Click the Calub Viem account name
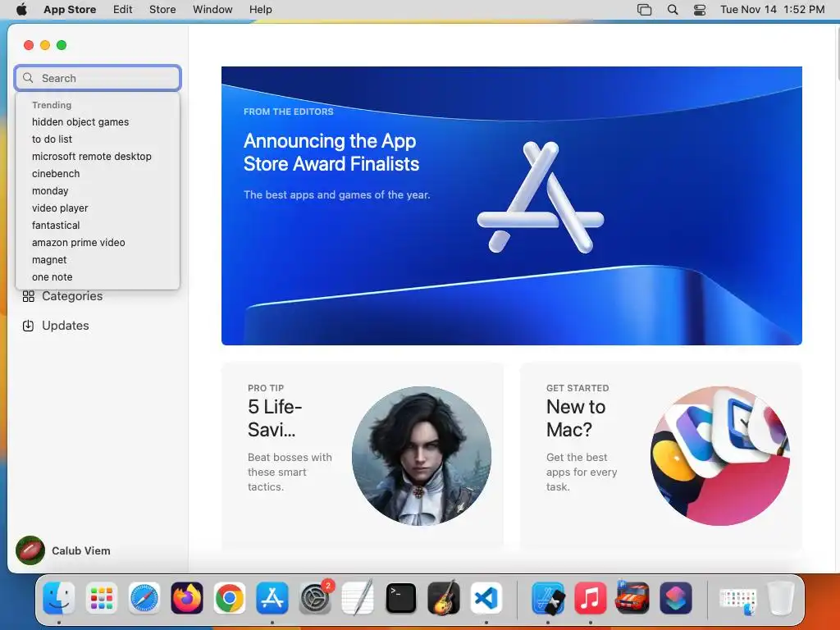Viewport: 840px width, 630px height. [x=81, y=550]
